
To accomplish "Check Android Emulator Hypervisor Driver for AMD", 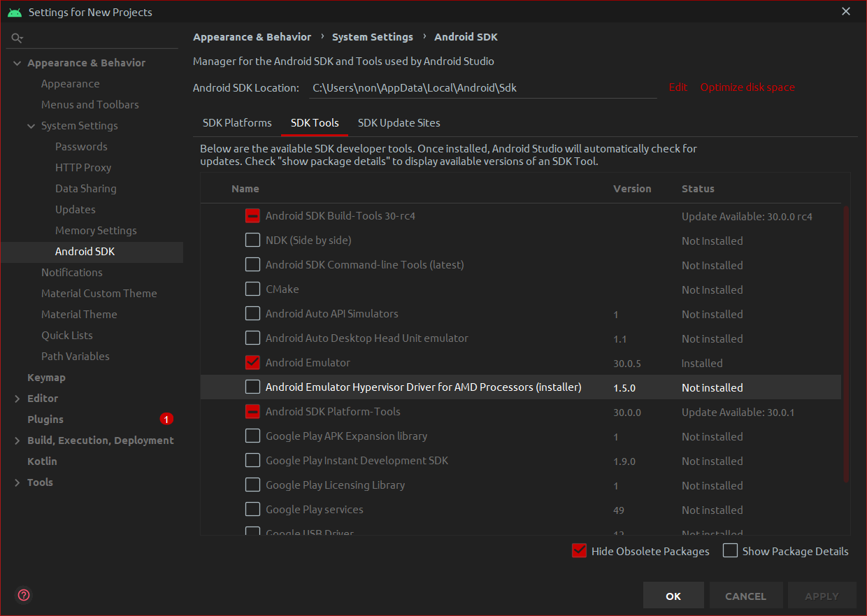I will tap(252, 387).
